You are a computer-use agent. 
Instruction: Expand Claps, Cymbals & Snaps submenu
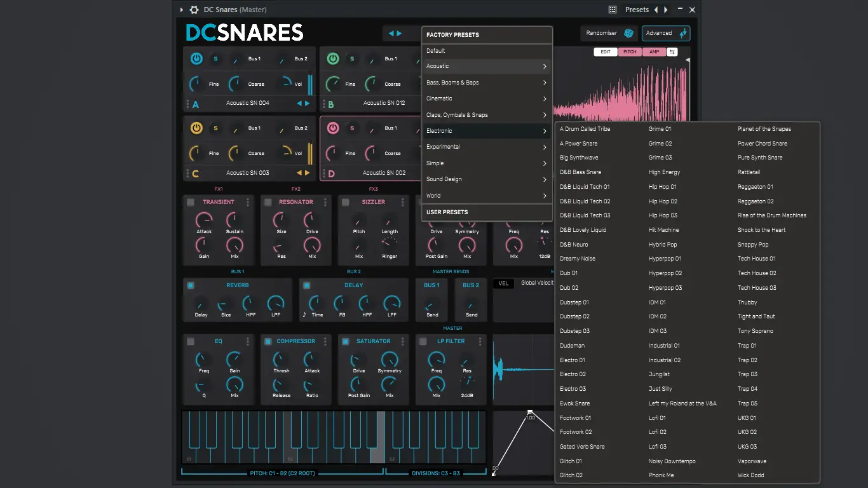tap(487, 115)
